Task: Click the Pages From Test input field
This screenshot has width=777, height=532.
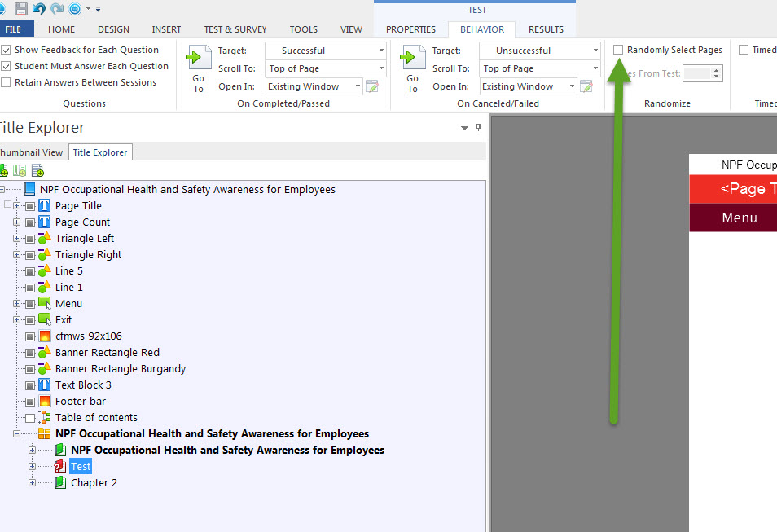Action: [697, 73]
